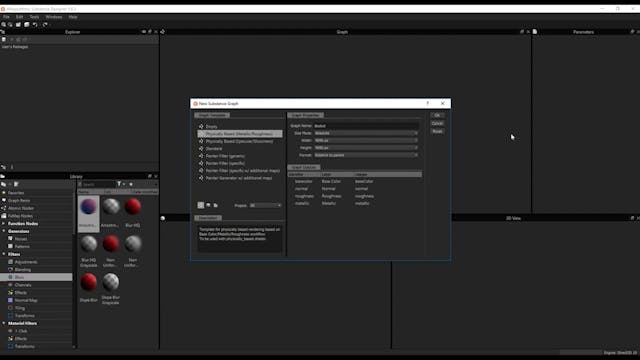Select Normal Map under Filters

pos(26,300)
